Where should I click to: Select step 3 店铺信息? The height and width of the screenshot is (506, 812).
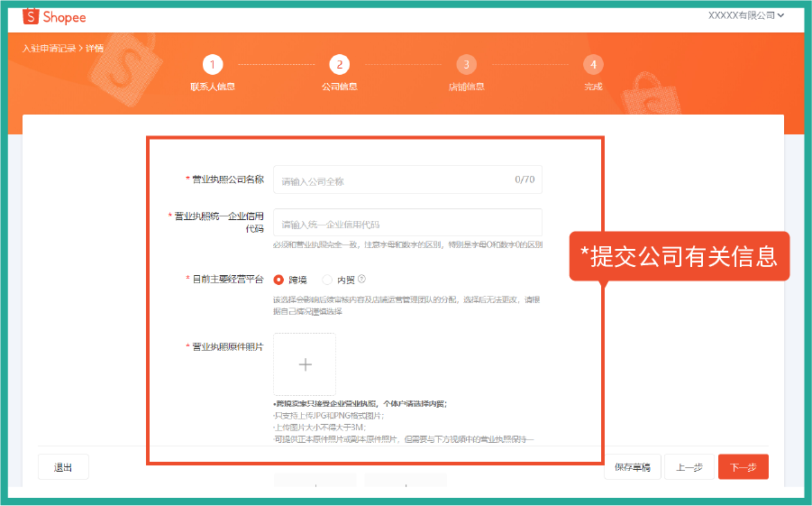(466, 73)
